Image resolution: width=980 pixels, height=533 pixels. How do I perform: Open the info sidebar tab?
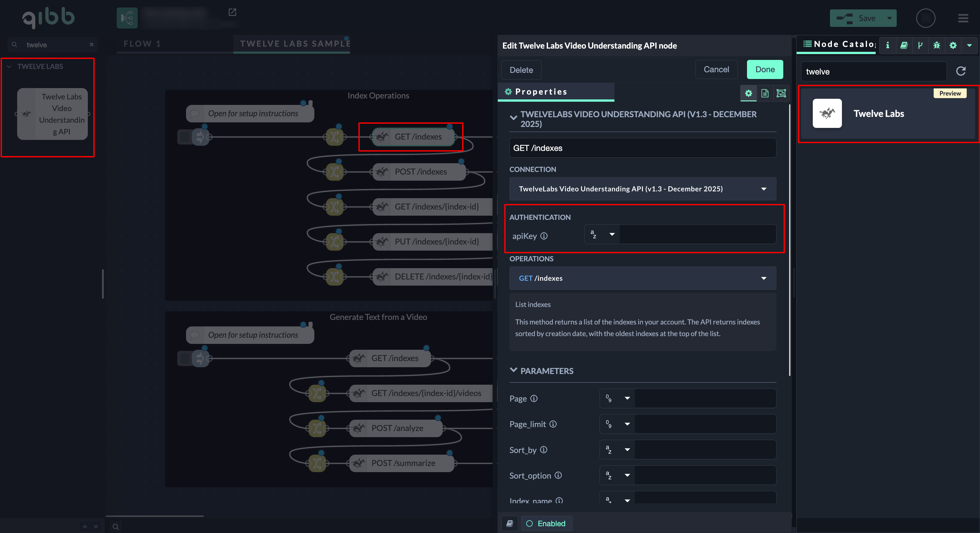pyautogui.click(x=887, y=45)
